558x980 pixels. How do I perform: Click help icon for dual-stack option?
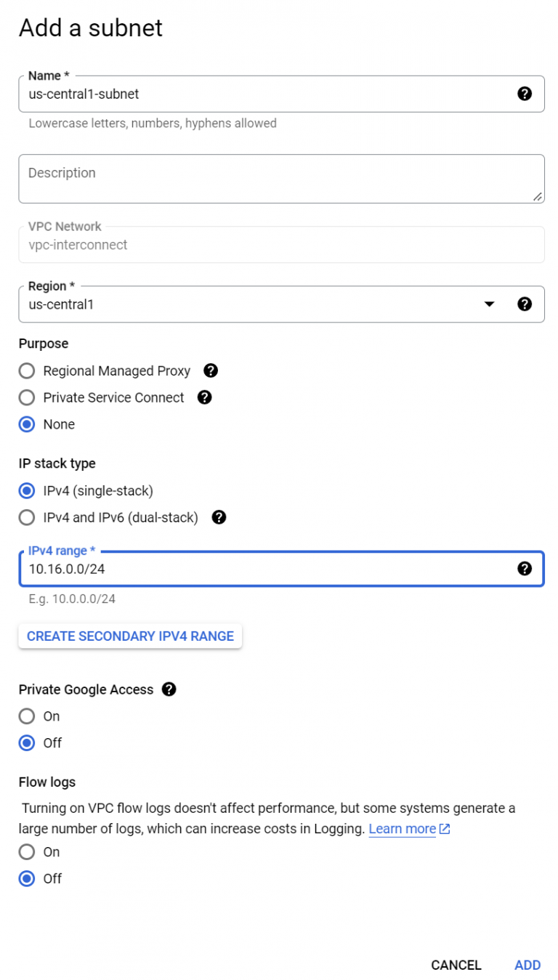click(x=217, y=517)
